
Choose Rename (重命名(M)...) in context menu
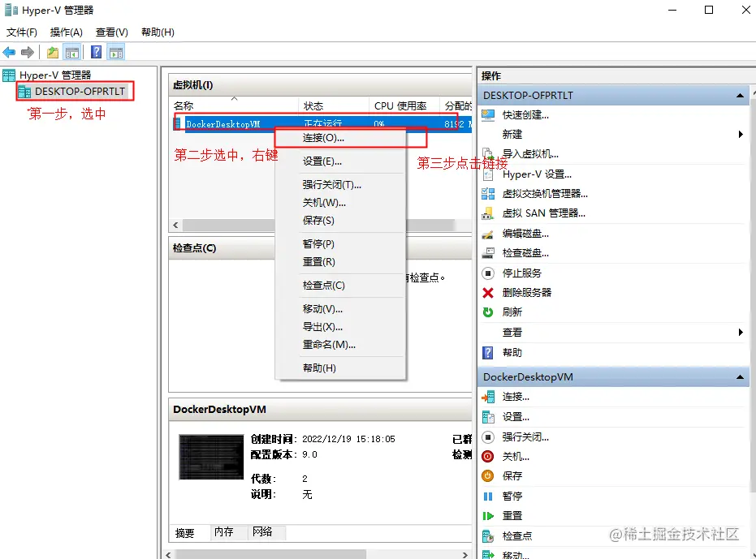click(340, 345)
